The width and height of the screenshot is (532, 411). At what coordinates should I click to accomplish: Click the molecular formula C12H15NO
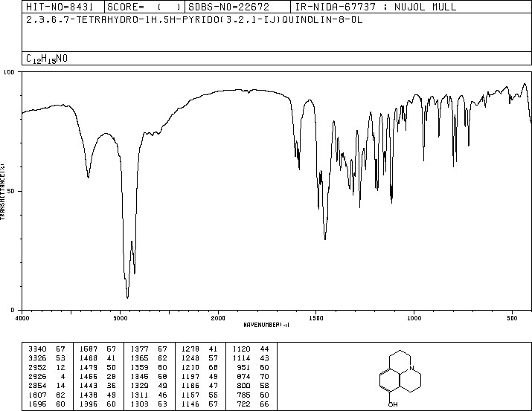coord(47,59)
